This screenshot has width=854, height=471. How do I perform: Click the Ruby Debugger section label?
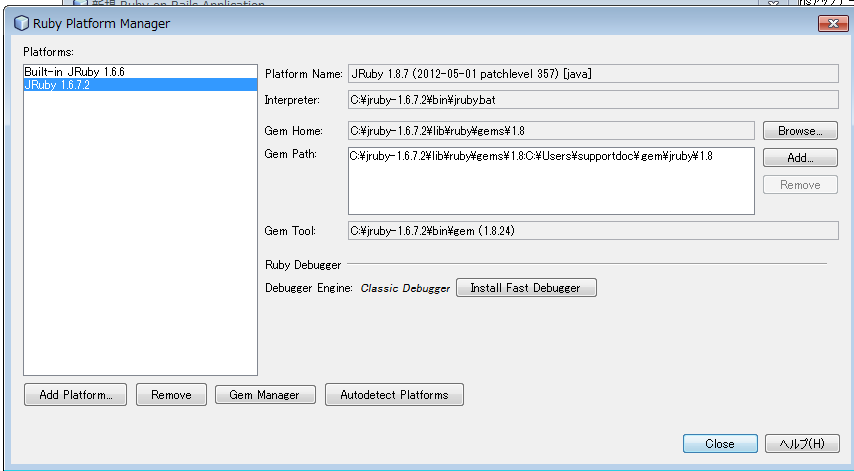point(303,265)
